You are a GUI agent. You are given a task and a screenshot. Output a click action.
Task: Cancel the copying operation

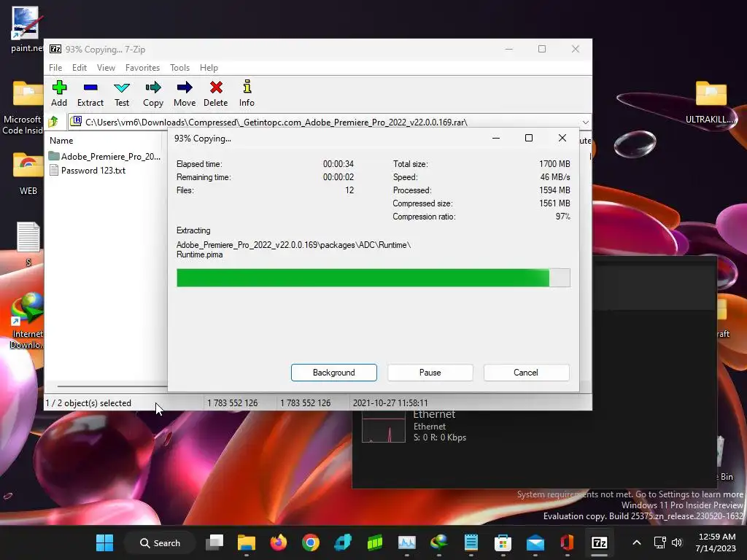coord(526,373)
